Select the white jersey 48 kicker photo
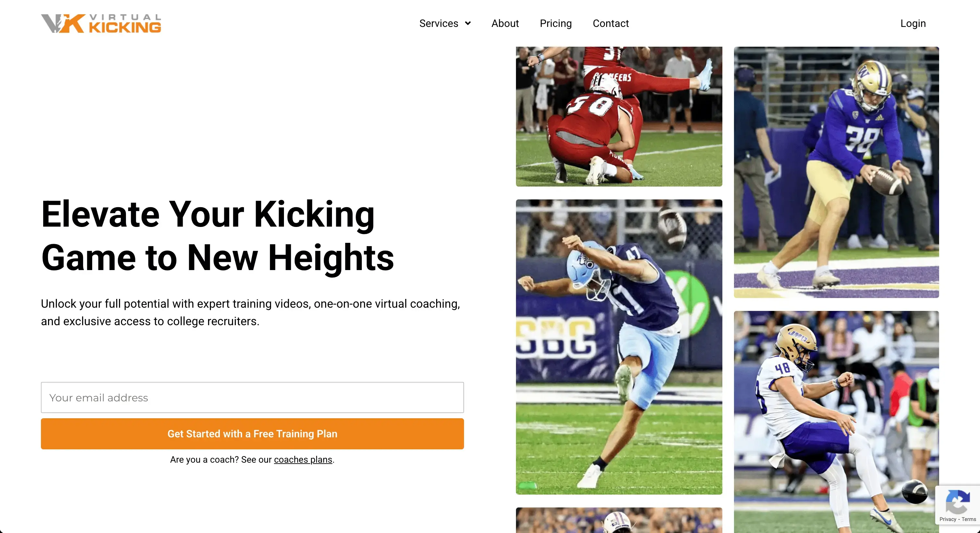This screenshot has width=980, height=533. [x=836, y=422]
